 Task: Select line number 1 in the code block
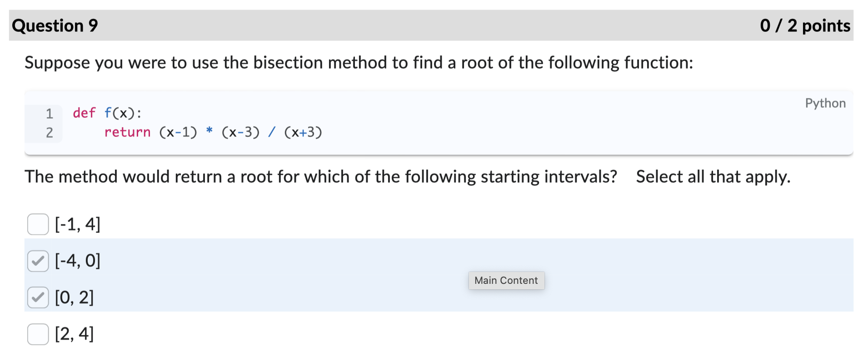(x=49, y=113)
